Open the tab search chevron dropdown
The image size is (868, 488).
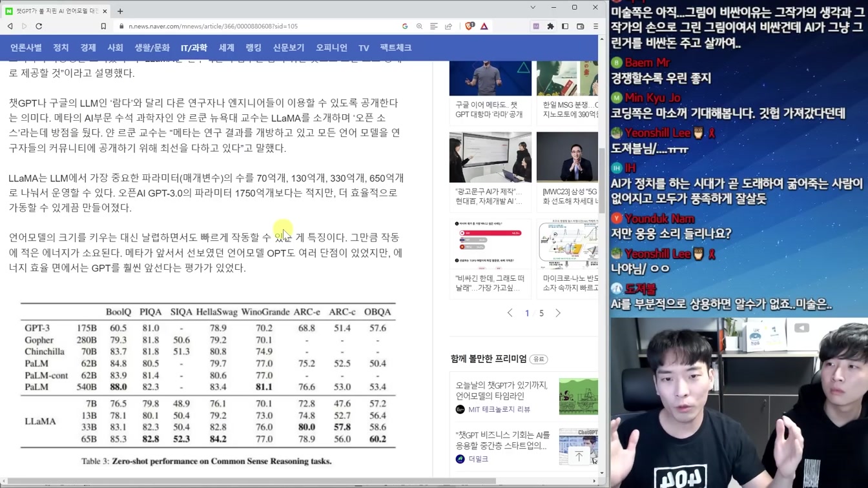[x=533, y=8]
